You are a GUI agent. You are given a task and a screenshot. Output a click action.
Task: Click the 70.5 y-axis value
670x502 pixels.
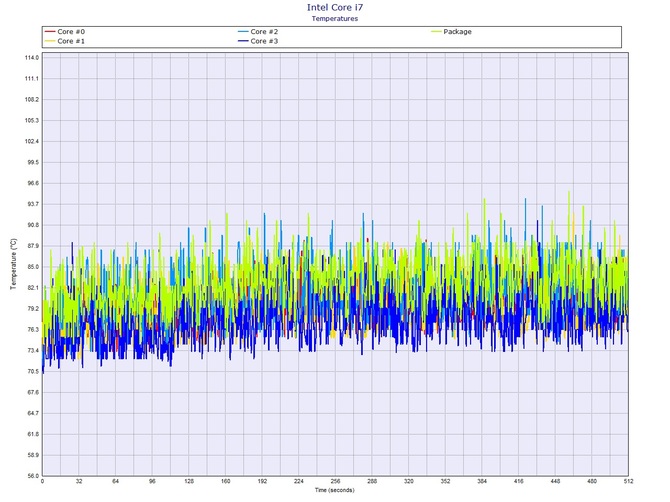[33, 372]
